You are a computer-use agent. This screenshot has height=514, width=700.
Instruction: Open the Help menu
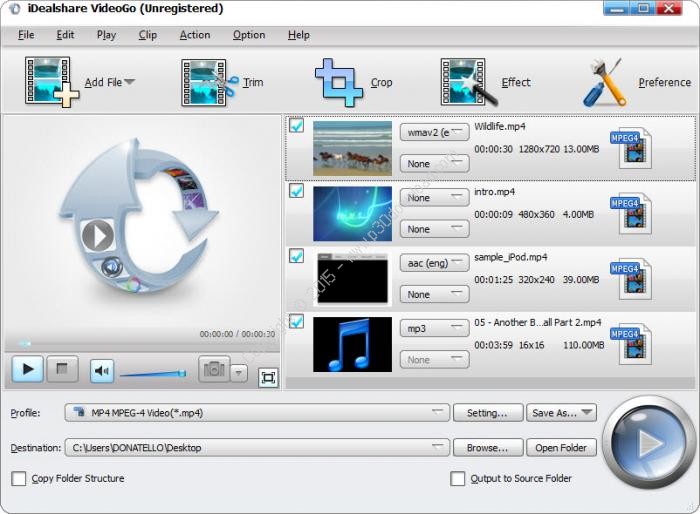pyautogui.click(x=299, y=35)
